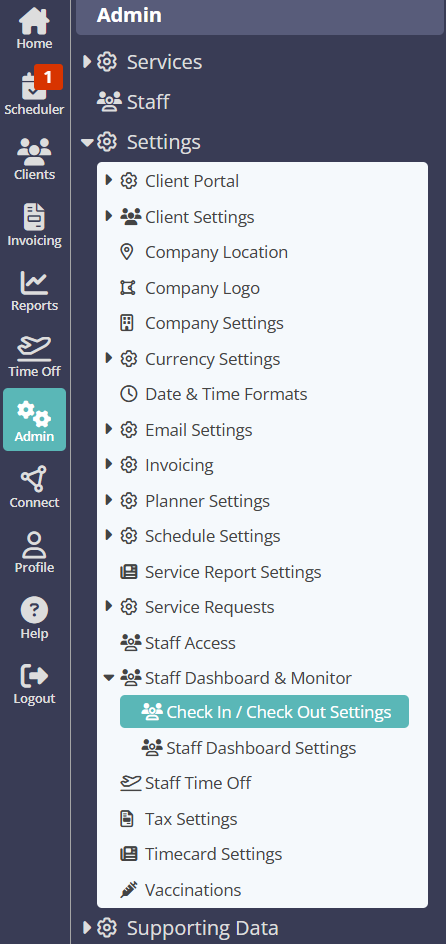Click the Company Logo shape icon
Image resolution: width=446 pixels, height=944 pixels.
127,288
